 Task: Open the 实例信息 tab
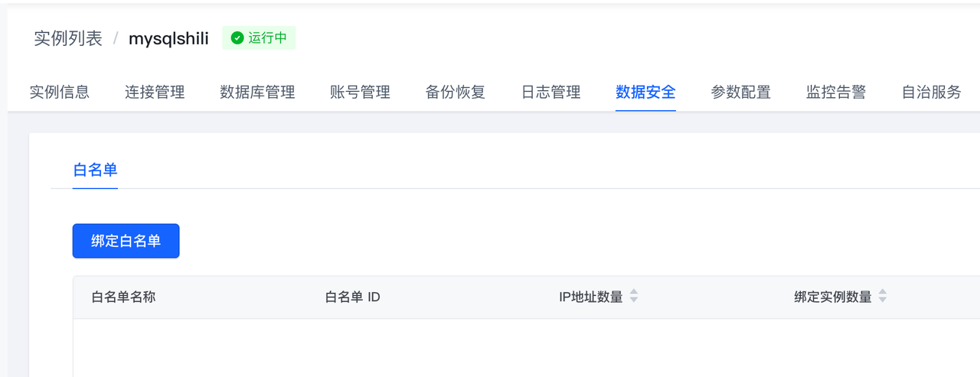[60, 93]
